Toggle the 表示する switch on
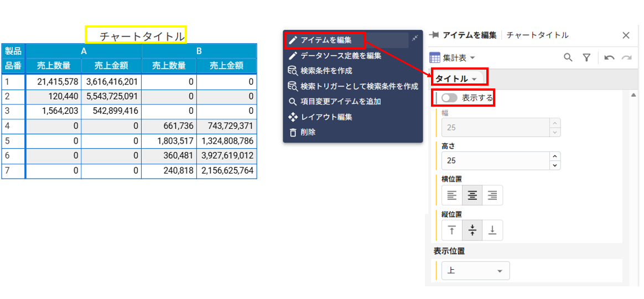The image size is (644, 299). click(449, 98)
